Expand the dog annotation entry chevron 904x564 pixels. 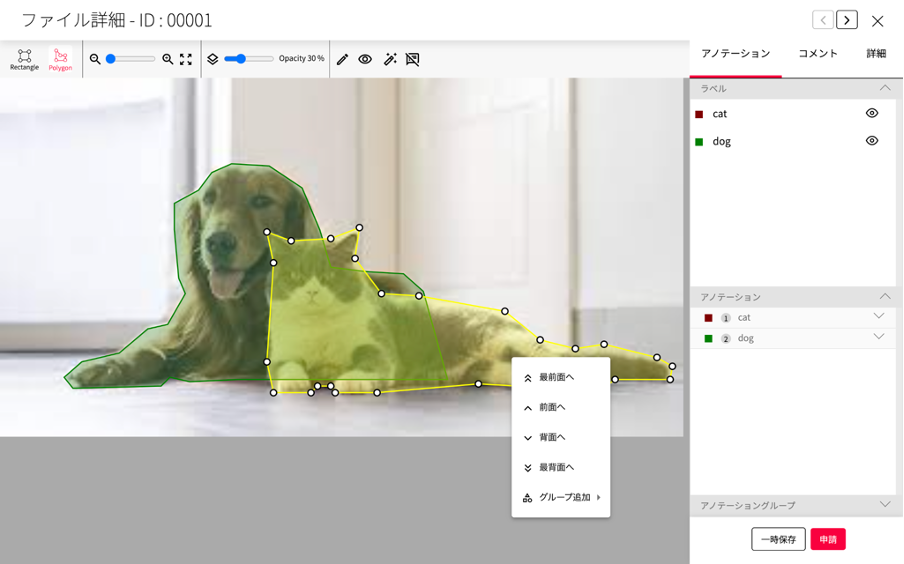click(x=879, y=338)
